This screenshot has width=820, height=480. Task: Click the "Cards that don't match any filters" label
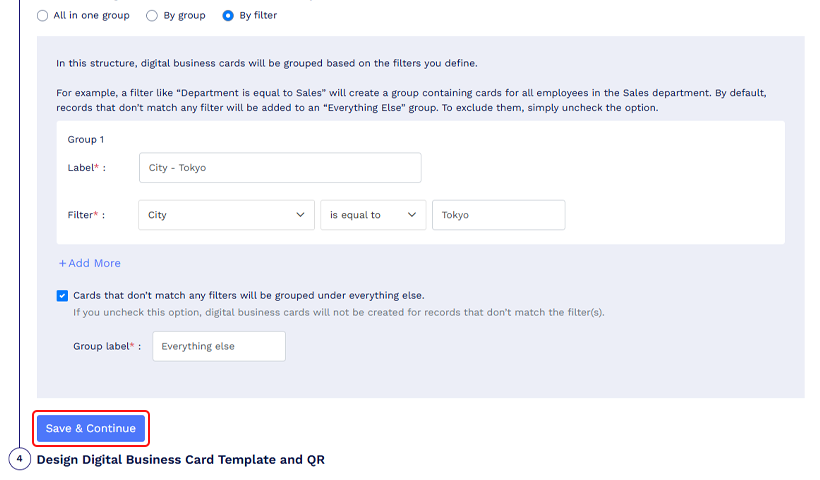(x=249, y=296)
